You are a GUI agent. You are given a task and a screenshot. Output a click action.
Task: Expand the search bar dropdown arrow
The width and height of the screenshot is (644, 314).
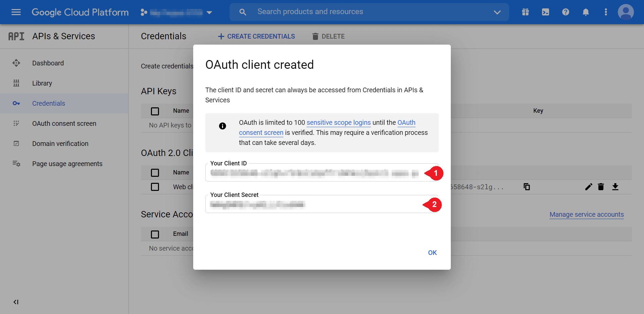pos(497,12)
